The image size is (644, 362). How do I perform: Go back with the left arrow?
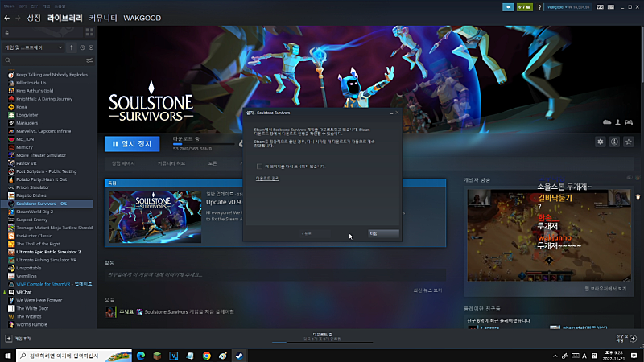tap(6, 18)
